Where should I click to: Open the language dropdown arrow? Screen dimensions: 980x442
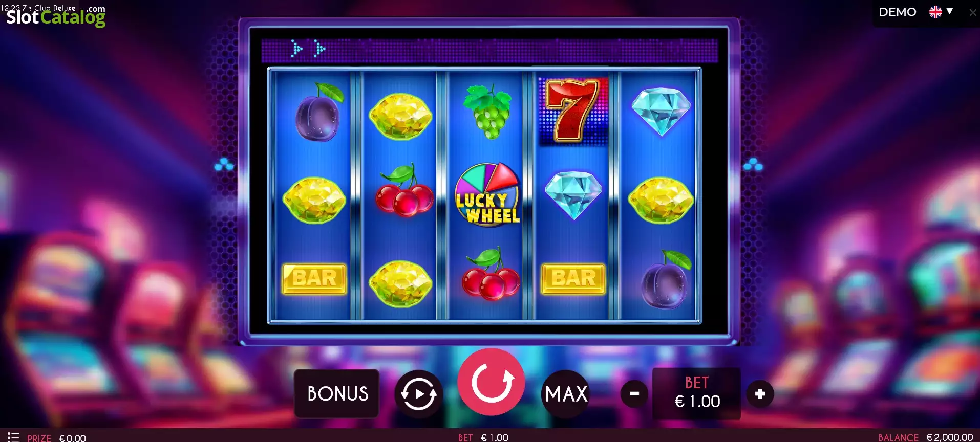tap(949, 11)
